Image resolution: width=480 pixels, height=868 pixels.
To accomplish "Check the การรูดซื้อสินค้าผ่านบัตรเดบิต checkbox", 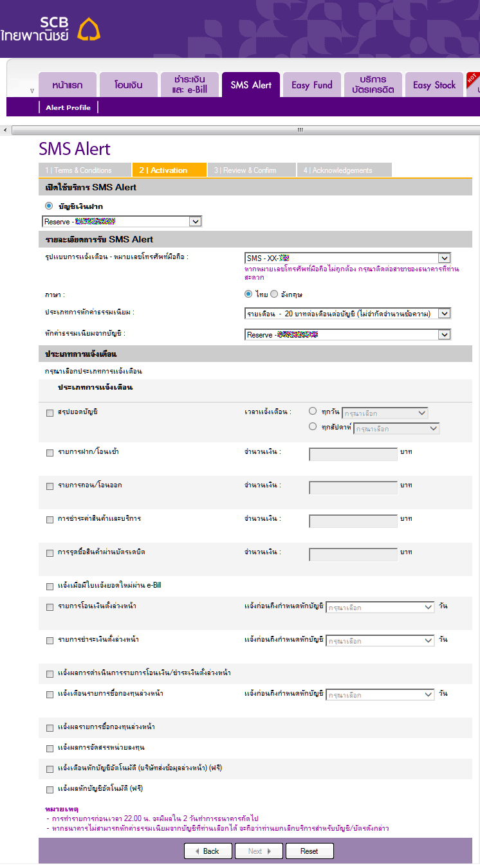I will click(50, 553).
